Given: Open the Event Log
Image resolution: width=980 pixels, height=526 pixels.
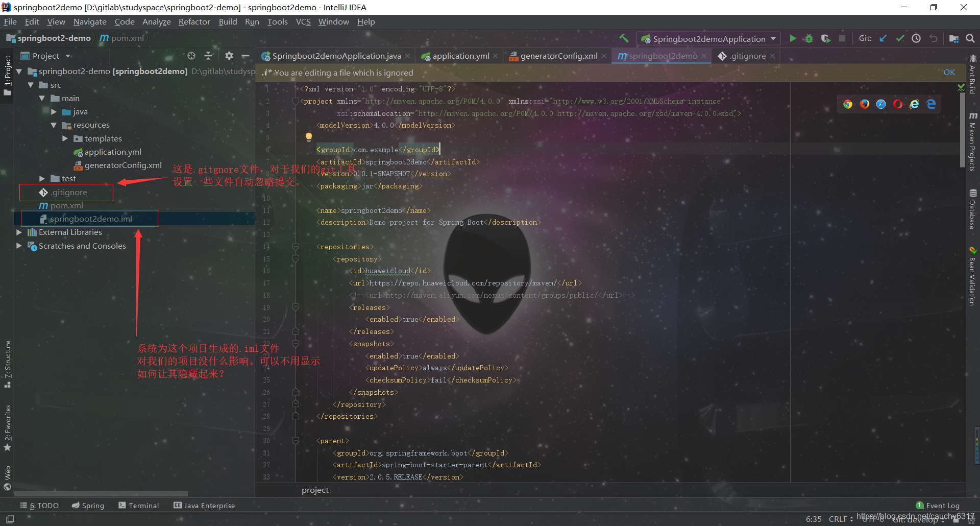Looking at the screenshot, I should [938, 506].
